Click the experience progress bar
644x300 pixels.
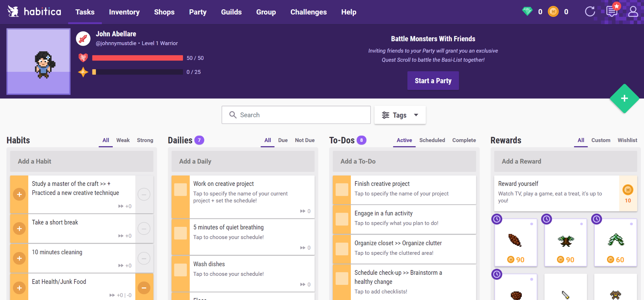pos(138,72)
